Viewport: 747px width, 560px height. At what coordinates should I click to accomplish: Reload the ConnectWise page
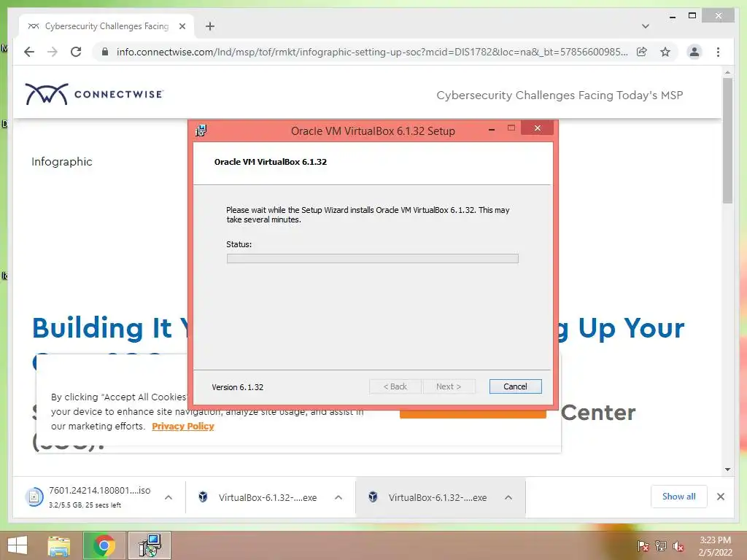coord(76,52)
